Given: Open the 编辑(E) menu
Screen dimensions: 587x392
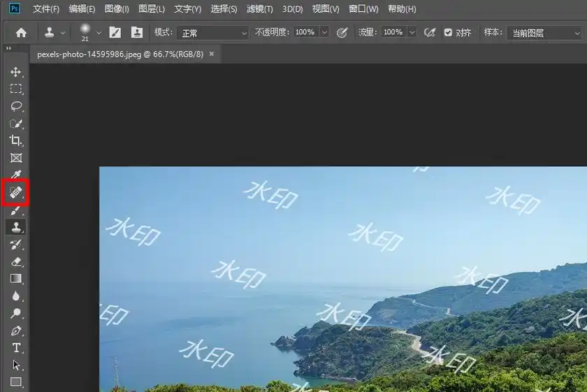Looking at the screenshot, I should (x=82, y=9).
